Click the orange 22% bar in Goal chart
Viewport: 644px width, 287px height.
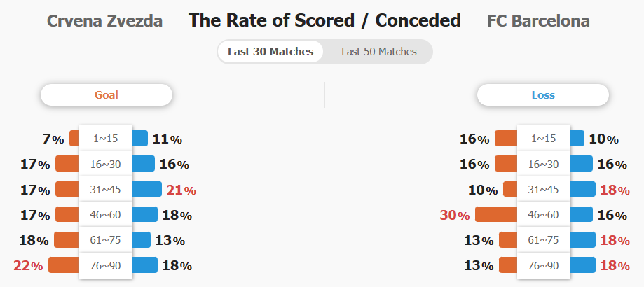64,265
